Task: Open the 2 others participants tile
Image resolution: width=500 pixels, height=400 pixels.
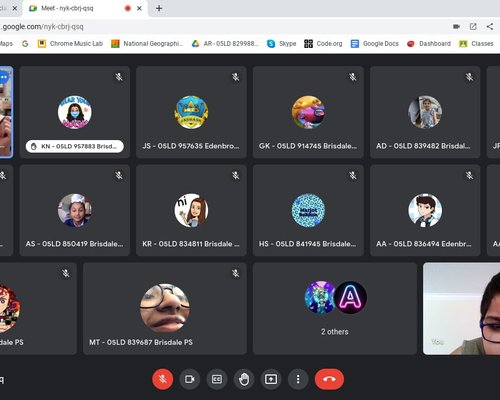Action: click(335, 308)
